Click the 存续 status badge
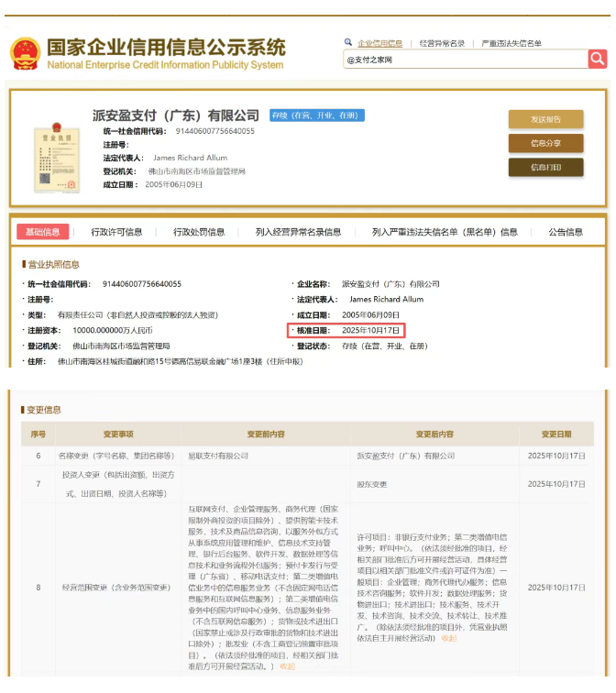 [x=304, y=115]
